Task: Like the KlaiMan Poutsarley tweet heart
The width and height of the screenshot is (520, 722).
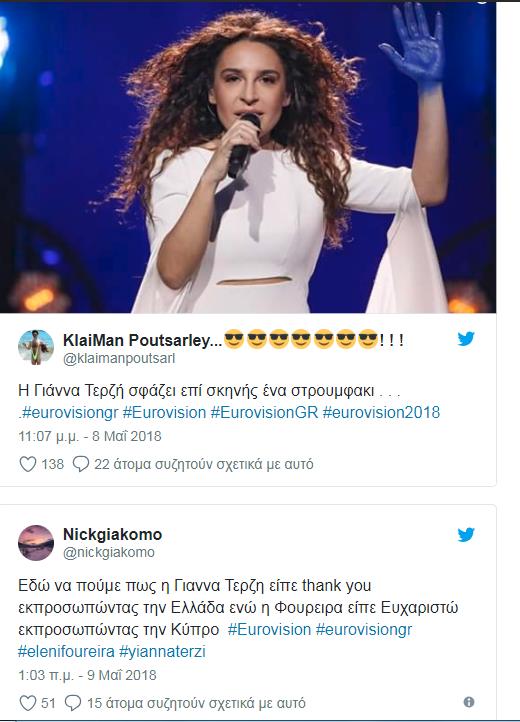Action: [28, 464]
